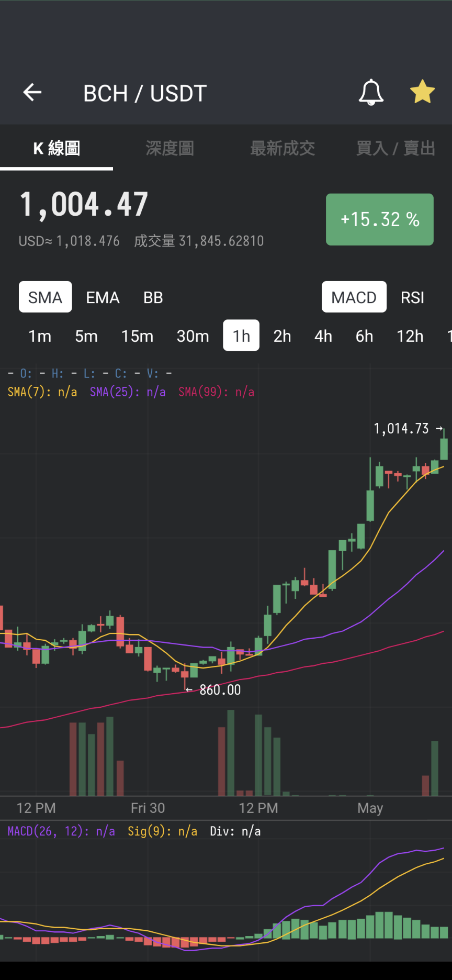Viewport: 452px width, 980px height.
Task: Select the 12h timeframe
Action: coord(410,336)
